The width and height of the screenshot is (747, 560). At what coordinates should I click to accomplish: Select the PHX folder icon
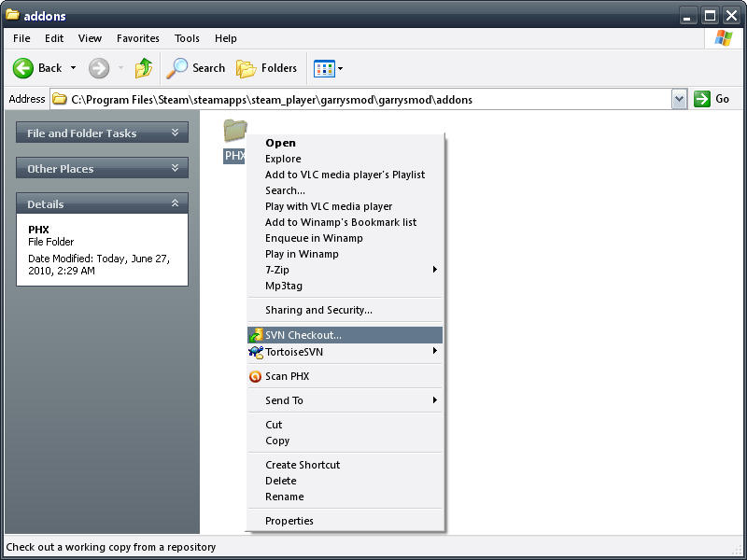(235, 130)
